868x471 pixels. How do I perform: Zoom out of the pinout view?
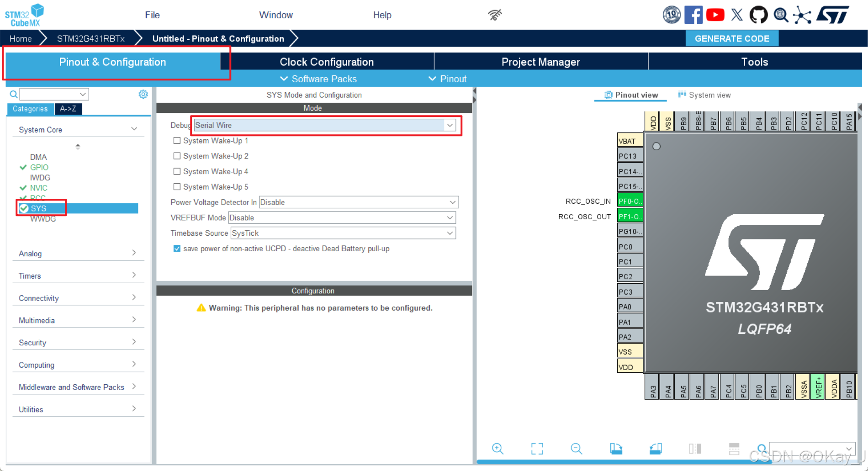click(577, 449)
